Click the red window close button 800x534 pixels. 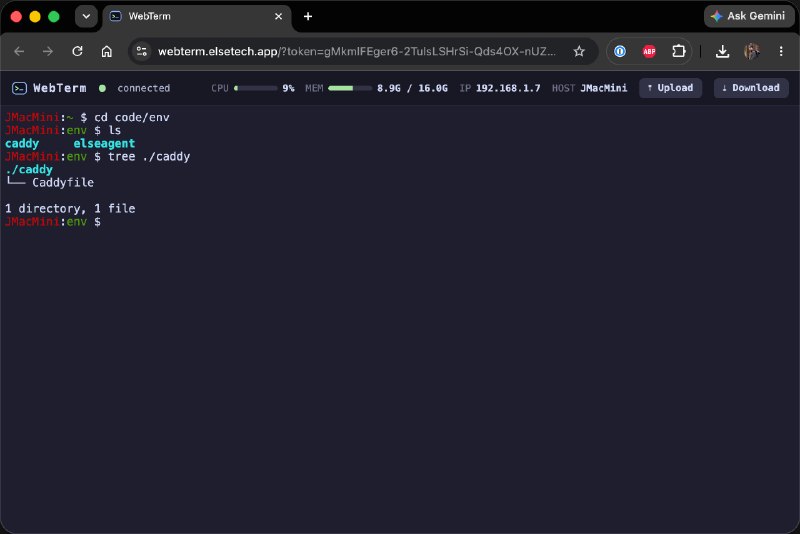[x=16, y=16]
